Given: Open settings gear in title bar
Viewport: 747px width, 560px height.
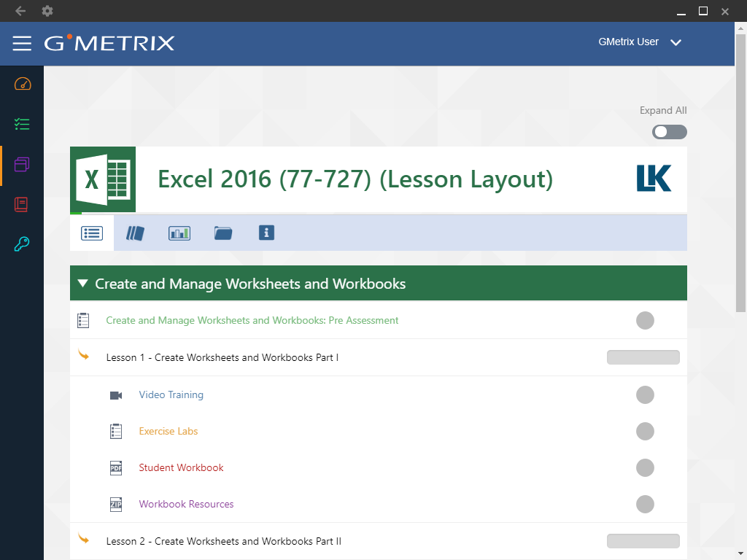Looking at the screenshot, I should (47, 10).
